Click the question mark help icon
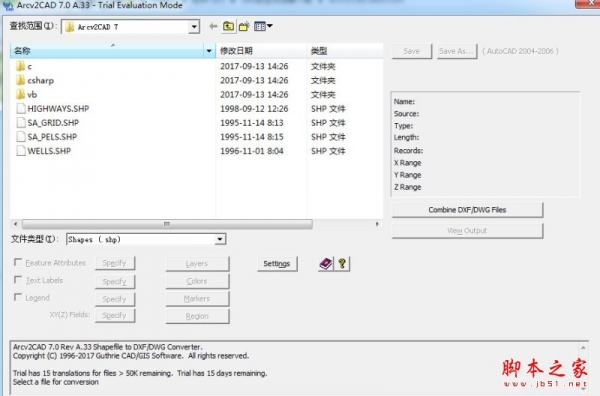The width and height of the screenshot is (600, 396). [342, 264]
